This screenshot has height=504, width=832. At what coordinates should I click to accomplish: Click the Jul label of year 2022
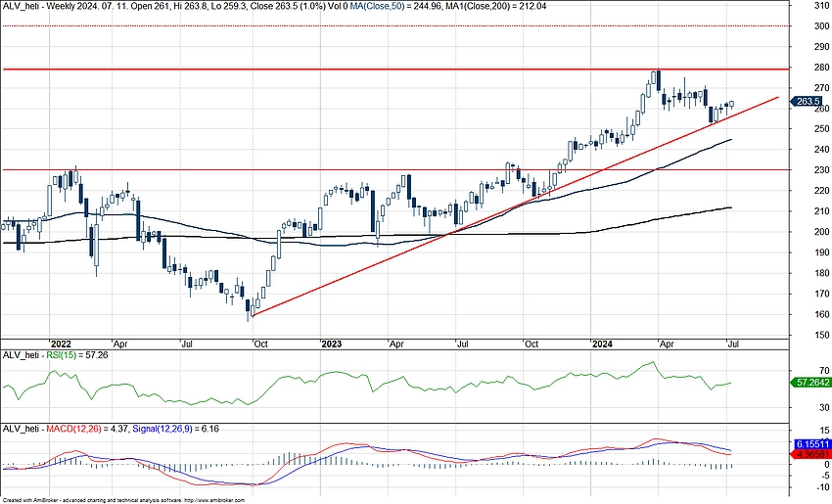(x=186, y=344)
